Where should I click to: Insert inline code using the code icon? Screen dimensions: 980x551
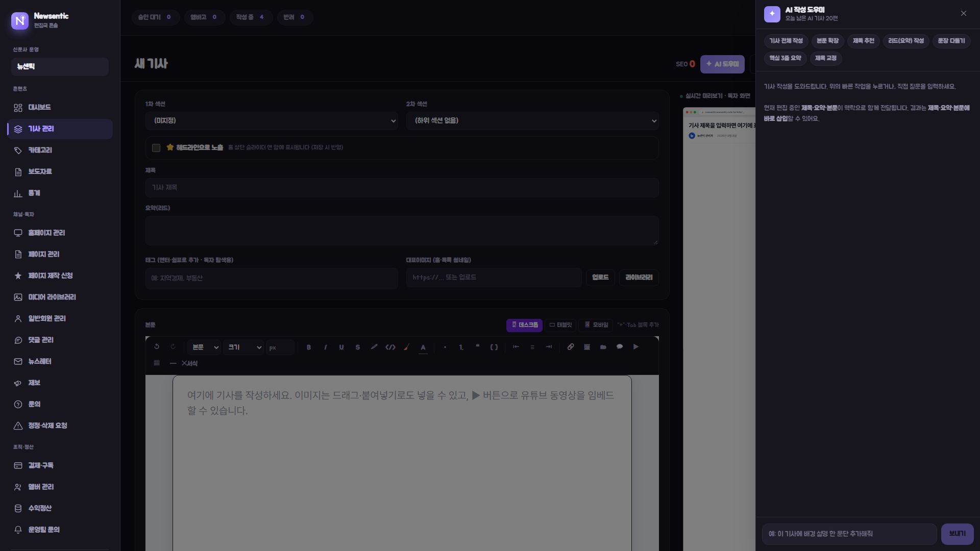[x=390, y=347]
